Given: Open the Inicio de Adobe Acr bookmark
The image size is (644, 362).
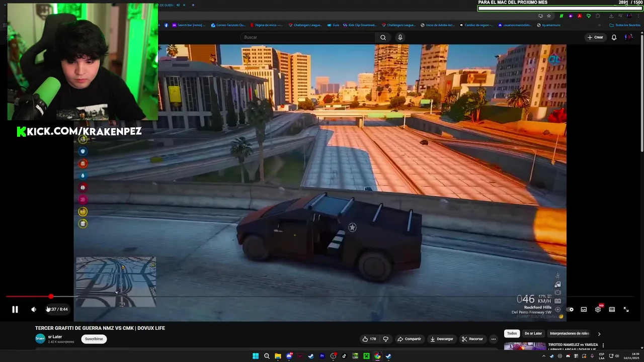Looking at the screenshot, I should click(x=437, y=25).
